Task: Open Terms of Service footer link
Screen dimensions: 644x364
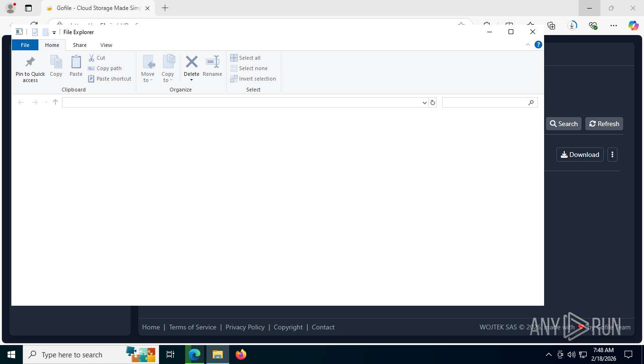Action: 193,327
